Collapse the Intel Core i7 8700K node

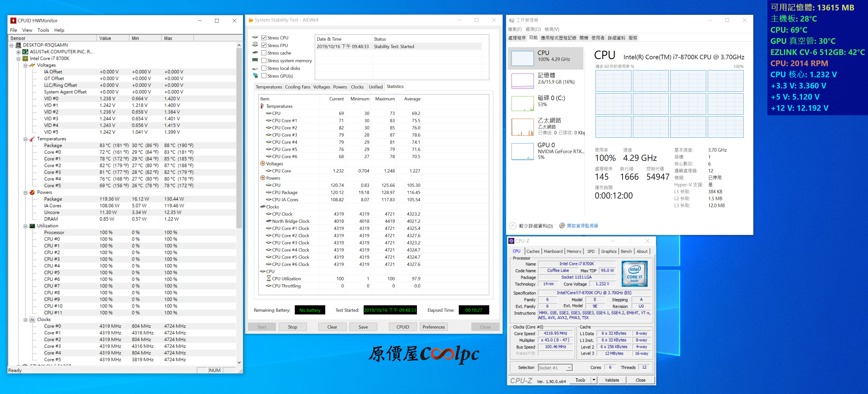[19, 59]
